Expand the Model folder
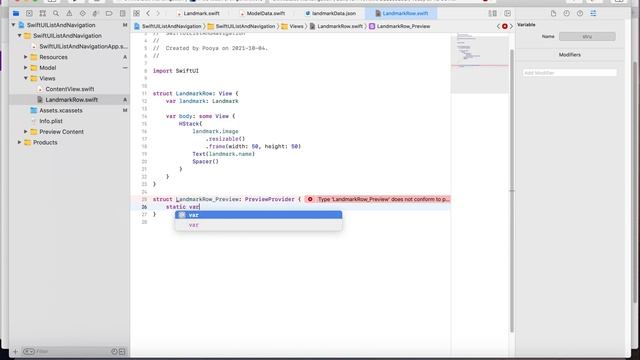 (x=25, y=68)
